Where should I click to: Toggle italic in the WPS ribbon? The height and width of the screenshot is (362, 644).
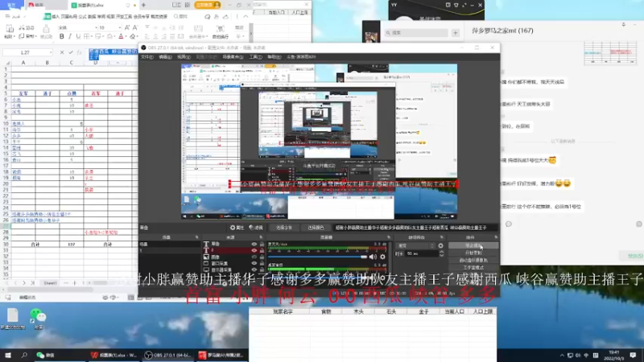tap(70, 36)
